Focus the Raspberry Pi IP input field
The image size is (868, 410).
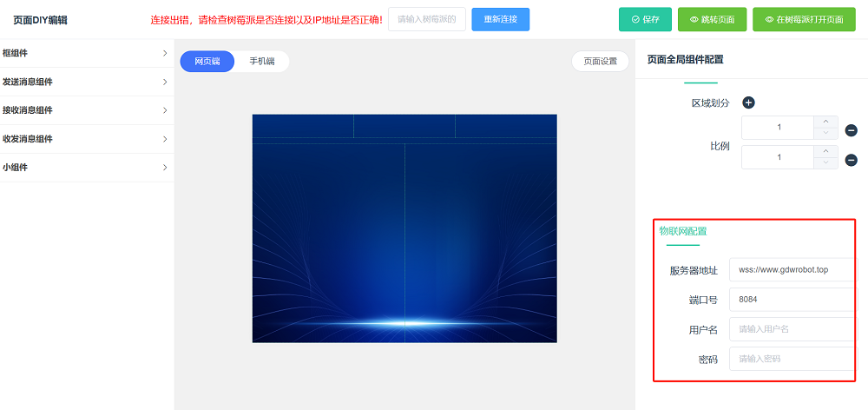pos(427,19)
